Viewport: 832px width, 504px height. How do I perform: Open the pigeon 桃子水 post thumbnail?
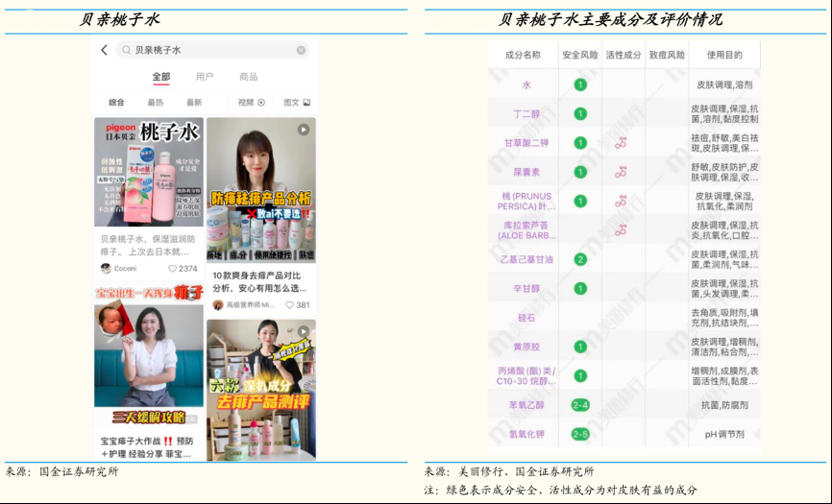[148, 171]
